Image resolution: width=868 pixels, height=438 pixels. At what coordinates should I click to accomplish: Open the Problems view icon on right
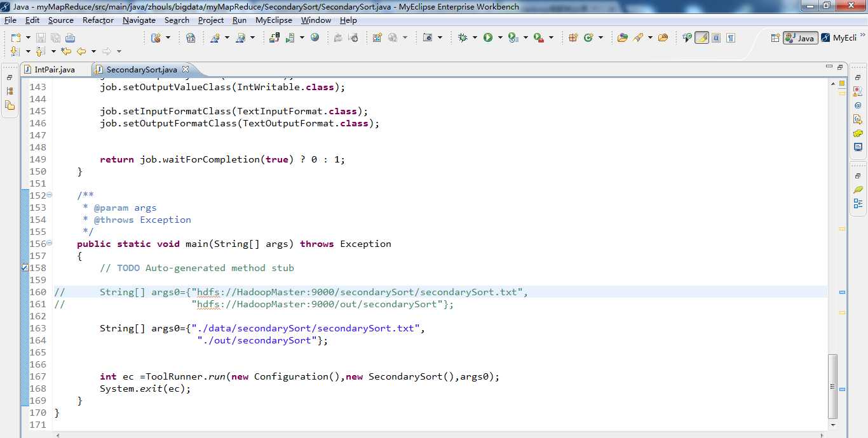858,91
